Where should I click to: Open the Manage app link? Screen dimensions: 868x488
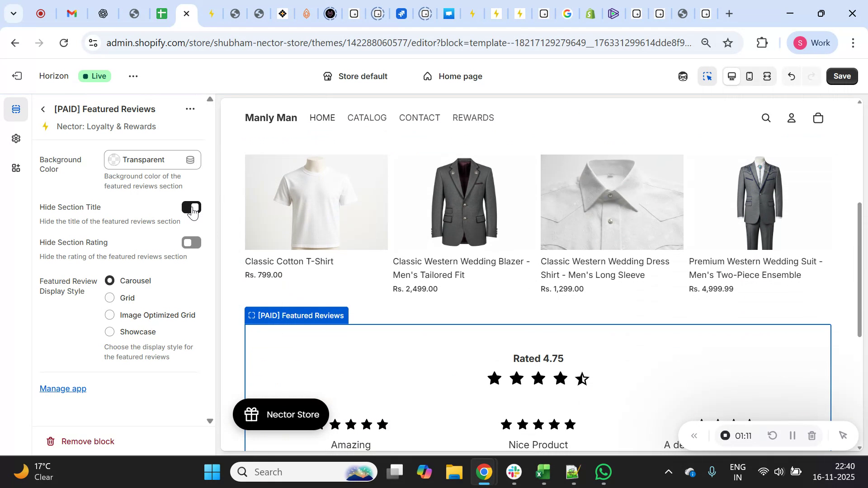tap(63, 389)
